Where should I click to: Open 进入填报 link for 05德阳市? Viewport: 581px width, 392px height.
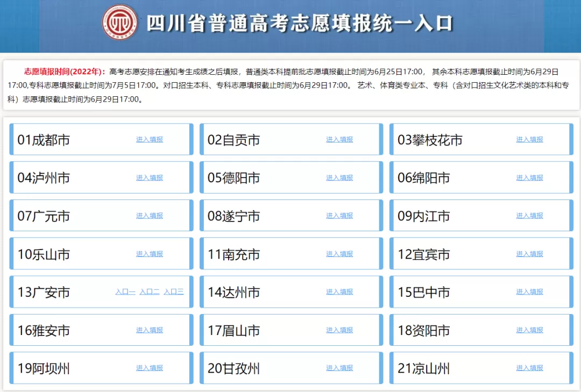pos(339,177)
